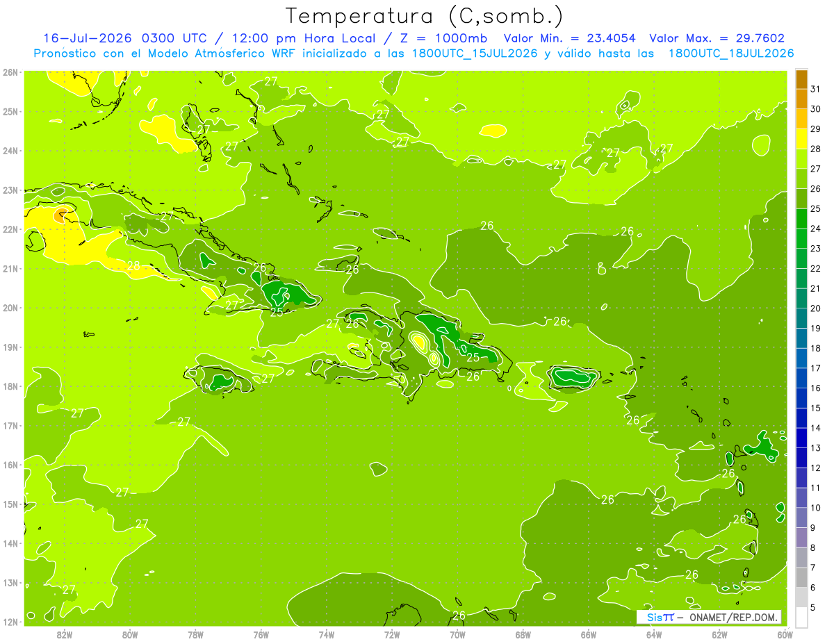
Task: Click the colorbar scale label '8'
Action: tap(813, 547)
